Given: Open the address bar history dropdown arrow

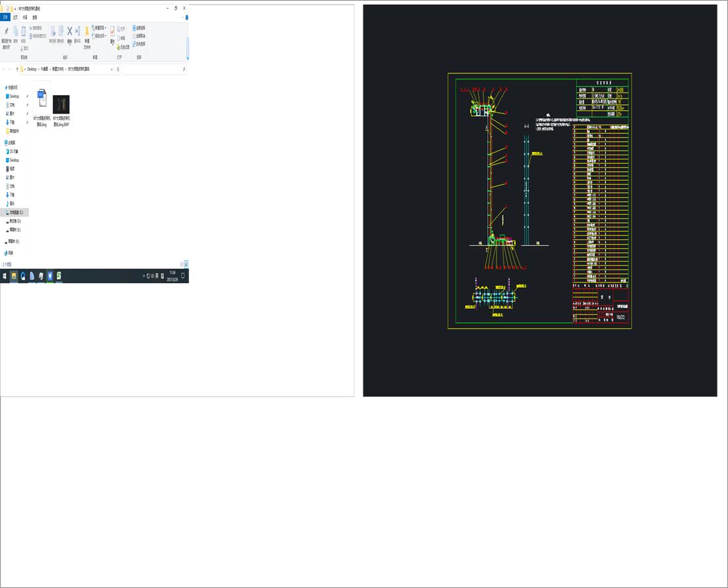Looking at the screenshot, I should coord(111,69).
